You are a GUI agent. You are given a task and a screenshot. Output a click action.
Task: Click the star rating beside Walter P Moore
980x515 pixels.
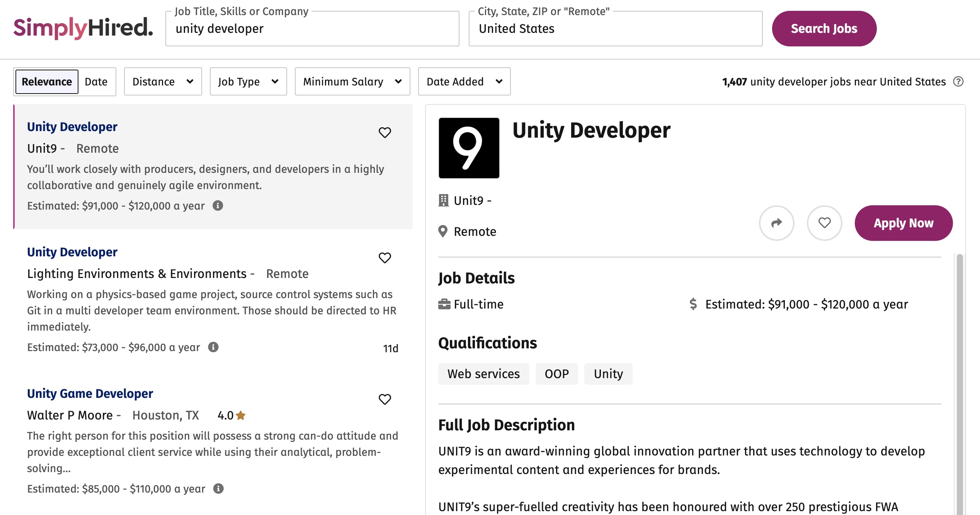[x=241, y=415]
